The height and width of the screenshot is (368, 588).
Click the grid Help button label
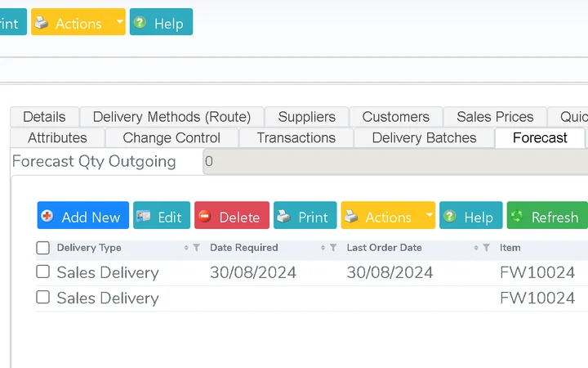click(x=479, y=218)
